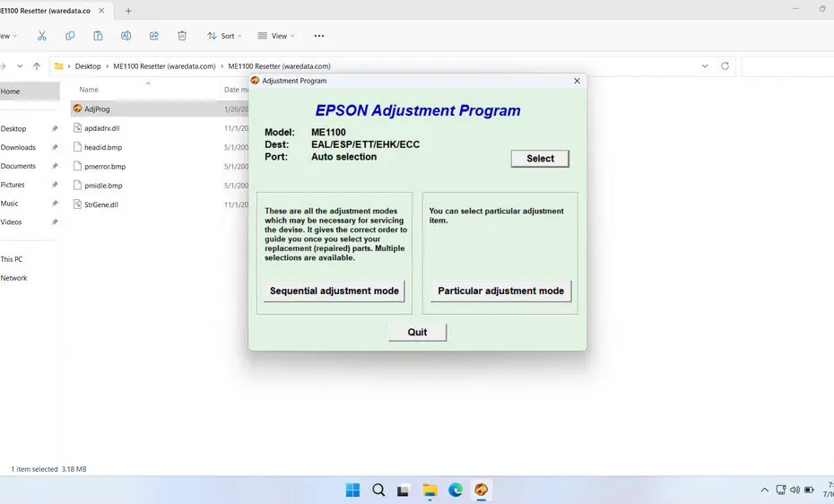Click the AdjProg application icon in file list

[x=78, y=109]
